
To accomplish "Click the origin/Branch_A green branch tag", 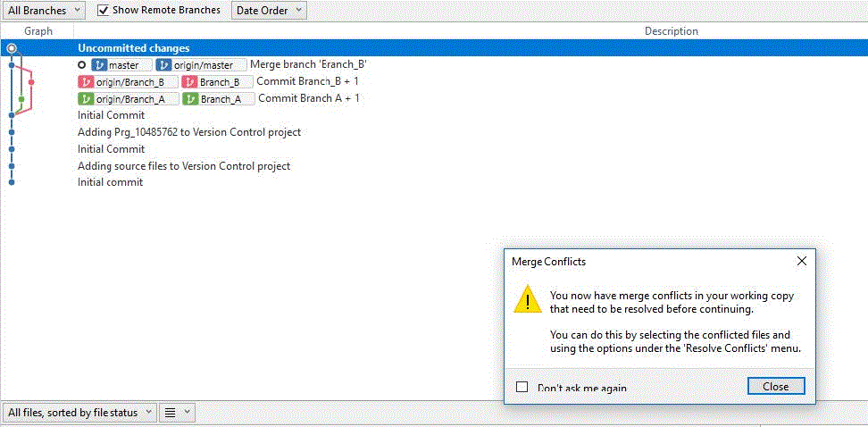I will (129, 98).
